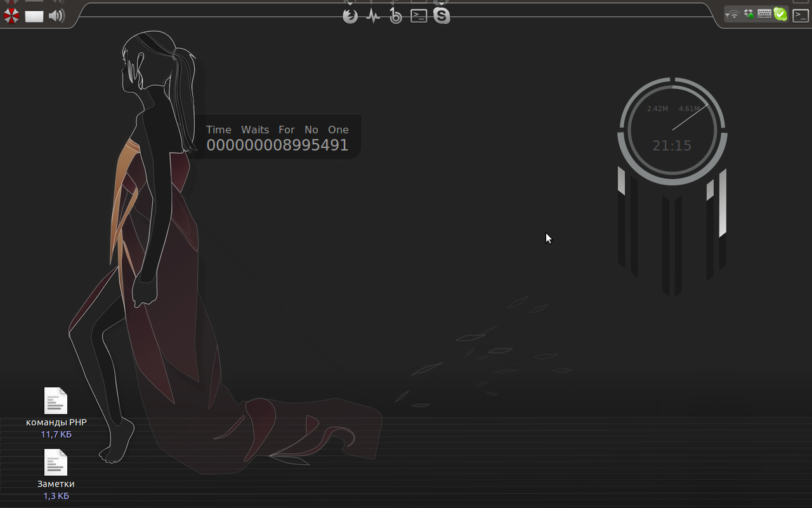This screenshot has width=812, height=508.
Task: Click the Dropbox sync tray icon
Action: pyautogui.click(x=749, y=14)
